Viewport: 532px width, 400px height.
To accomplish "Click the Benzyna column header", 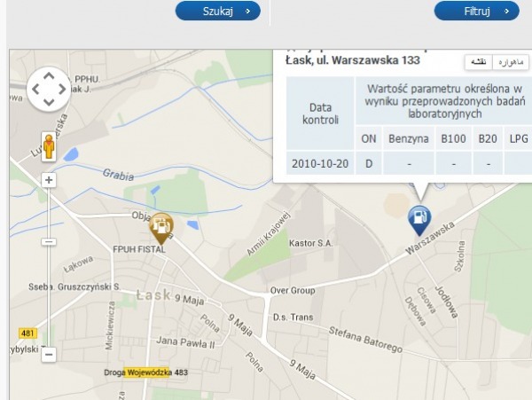I will (409, 138).
